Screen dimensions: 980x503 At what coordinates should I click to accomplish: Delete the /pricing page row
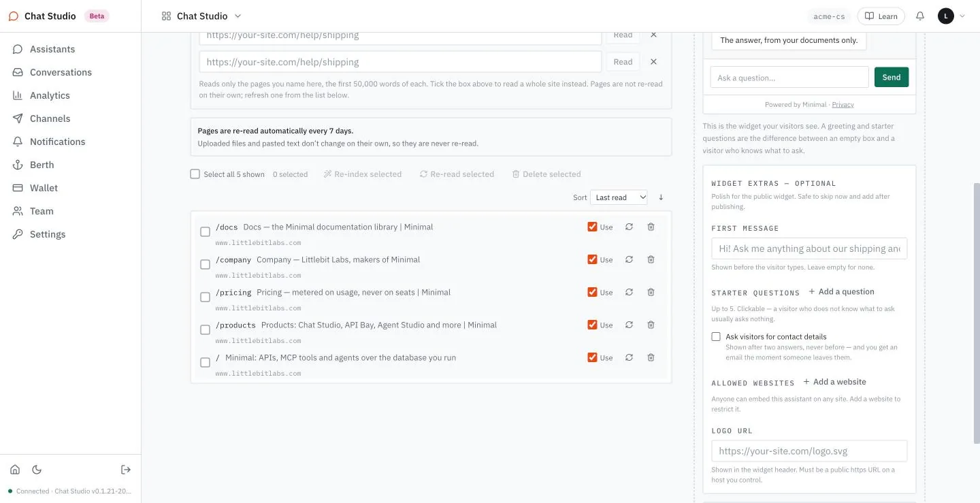[x=651, y=292]
